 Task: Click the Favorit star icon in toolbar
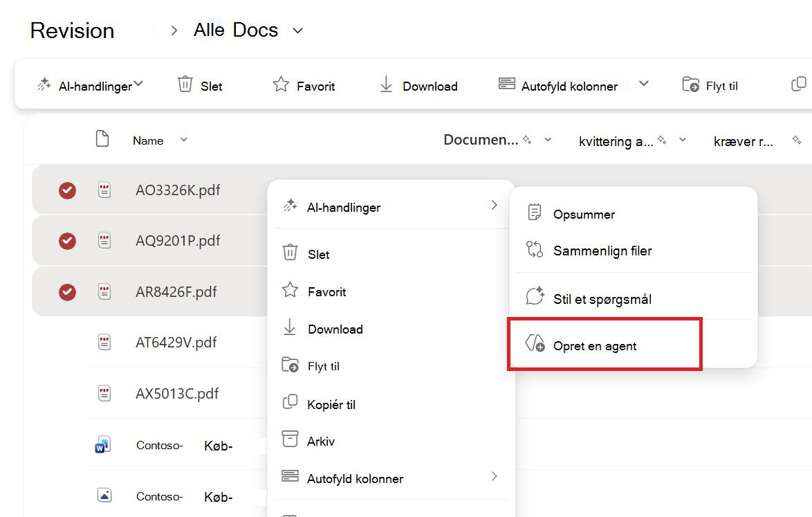pos(281,84)
